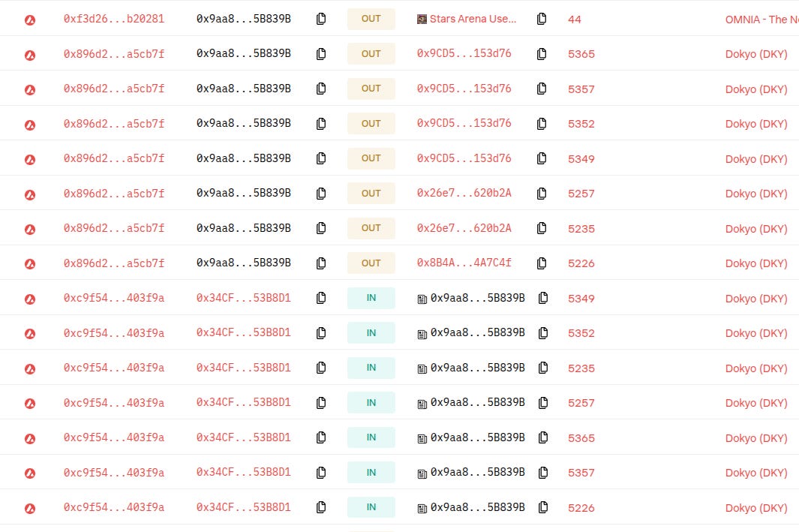The image size is (799, 532).
Task: Open token ID 5235 in the OUT row
Action: (x=581, y=229)
